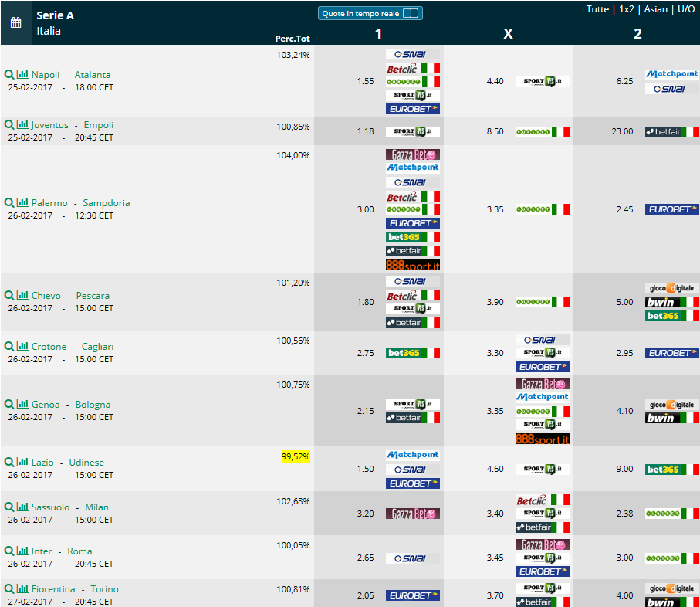Click the 888sport.it logo in Palermo - Sampdoria row
The height and width of the screenshot is (607, 700).
[413, 266]
